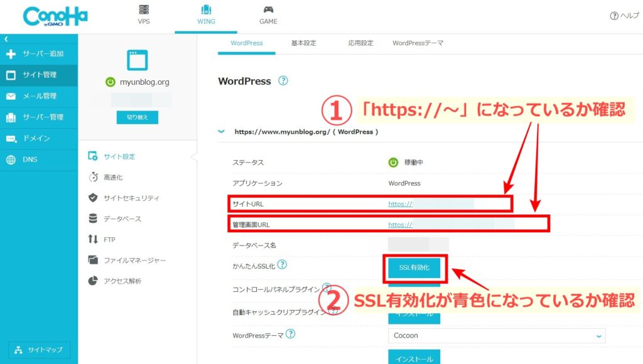Click the サイト管理 window icon
Screen dimensions: 643x364
(11, 75)
